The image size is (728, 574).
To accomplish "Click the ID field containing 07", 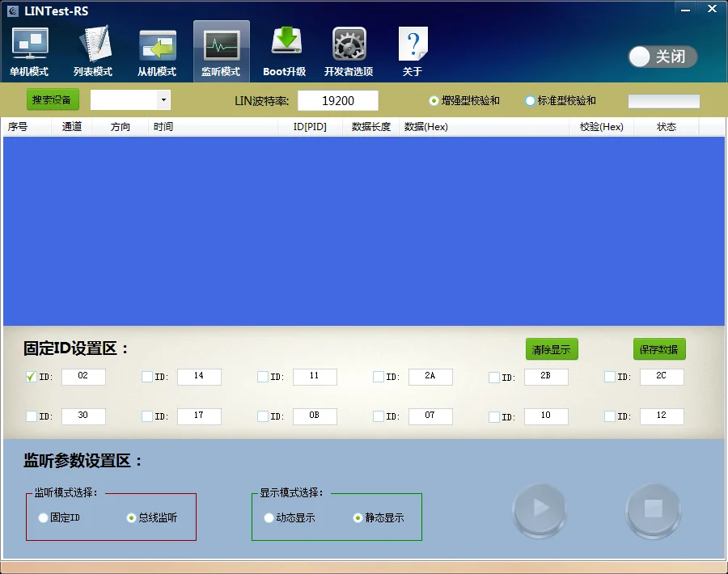I will [430, 416].
